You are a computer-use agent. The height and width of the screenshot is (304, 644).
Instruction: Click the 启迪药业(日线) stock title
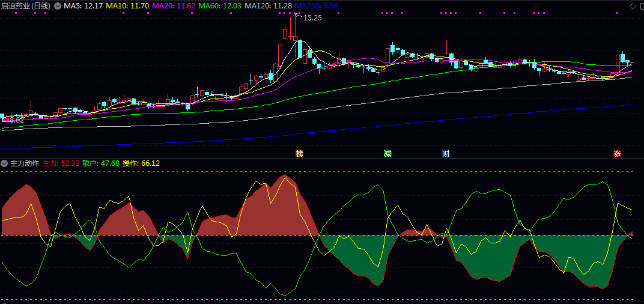(26, 6)
